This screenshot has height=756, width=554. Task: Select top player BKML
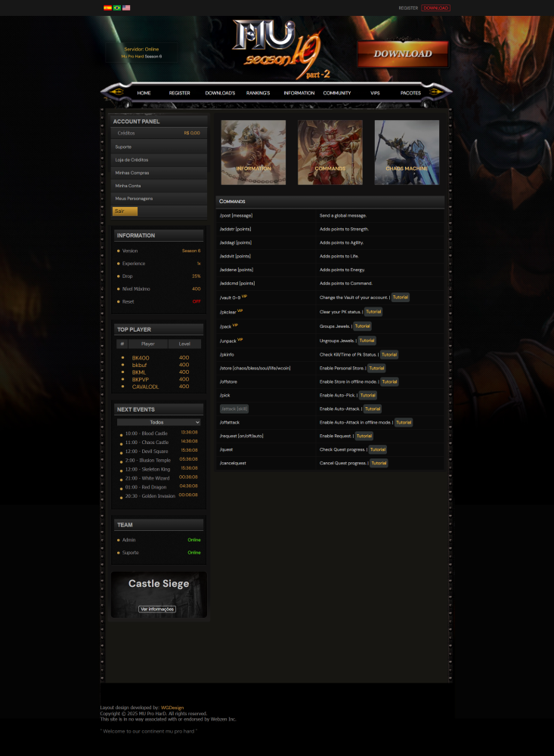pyautogui.click(x=139, y=372)
